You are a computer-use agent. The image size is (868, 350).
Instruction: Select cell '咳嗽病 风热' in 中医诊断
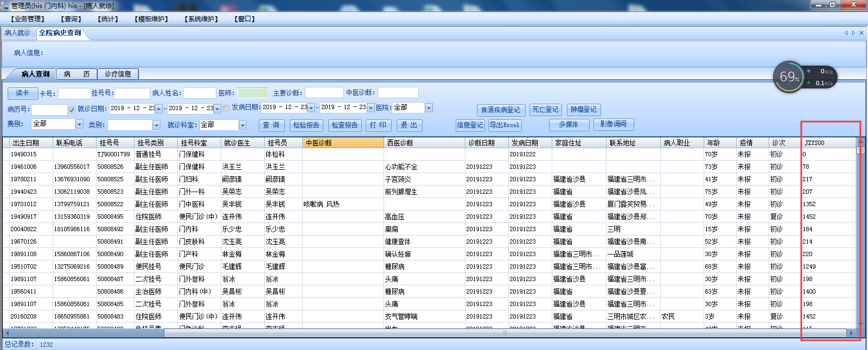(x=343, y=204)
